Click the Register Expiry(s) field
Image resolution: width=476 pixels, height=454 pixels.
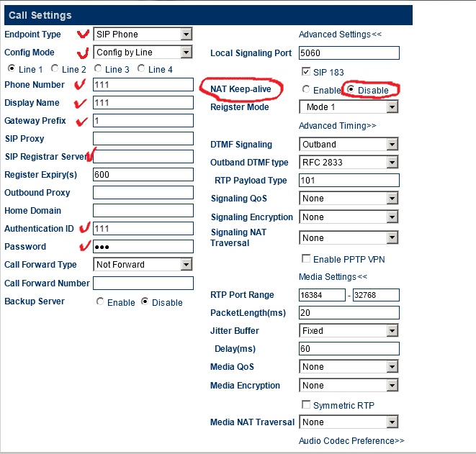(x=143, y=175)
